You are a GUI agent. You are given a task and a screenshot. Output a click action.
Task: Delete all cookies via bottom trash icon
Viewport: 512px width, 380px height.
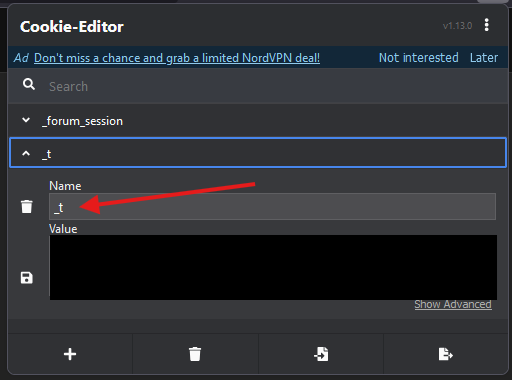point(195,354)
